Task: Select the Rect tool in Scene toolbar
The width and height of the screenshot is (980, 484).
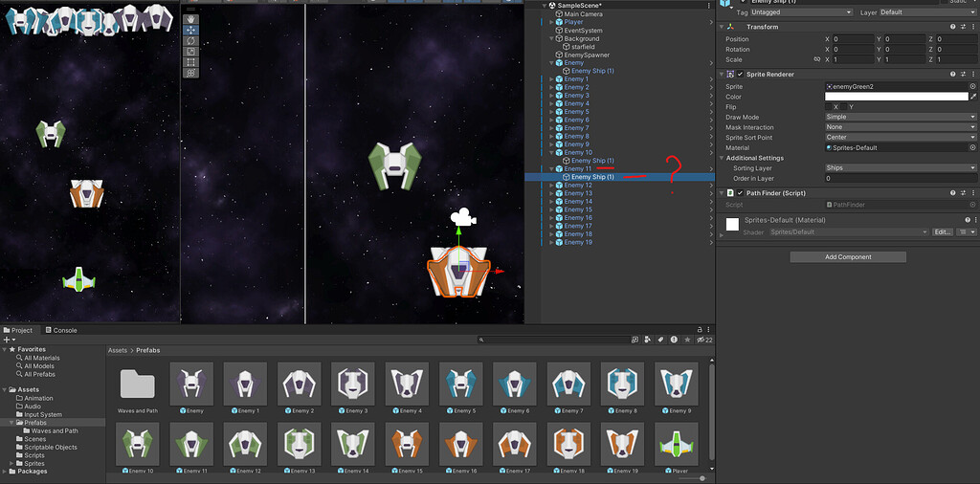Action: (190, 62)
